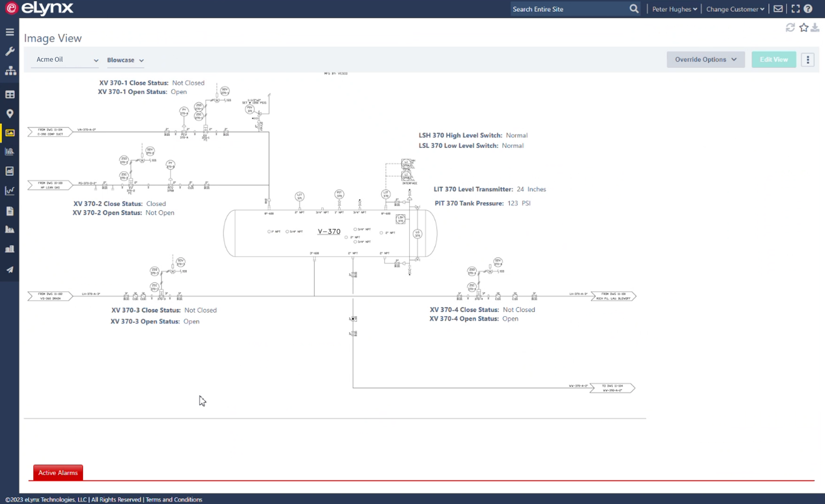Open Change Customer menu
Viewport: 825px width, 504px height.
pos(735,9)
